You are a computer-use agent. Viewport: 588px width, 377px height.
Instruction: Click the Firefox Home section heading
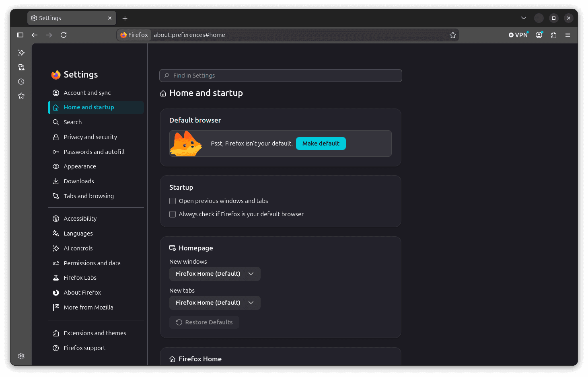click(x=200, y=359)
